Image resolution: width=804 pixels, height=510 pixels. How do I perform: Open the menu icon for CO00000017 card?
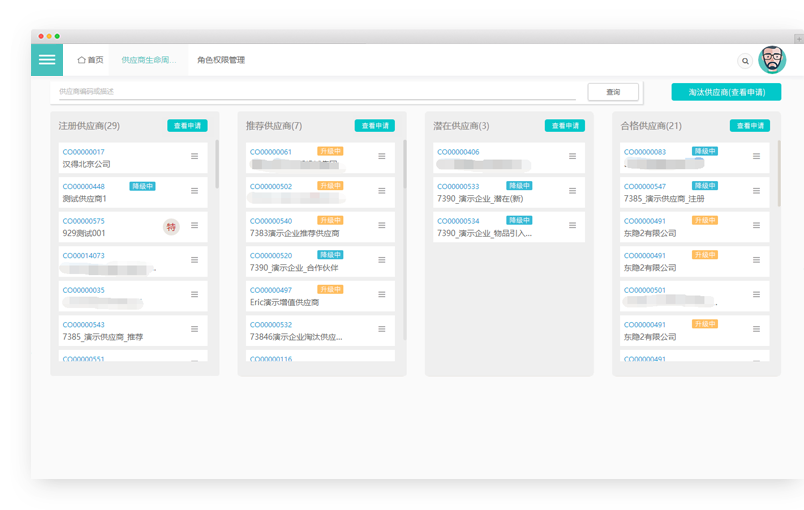click(x=195, y=156)
